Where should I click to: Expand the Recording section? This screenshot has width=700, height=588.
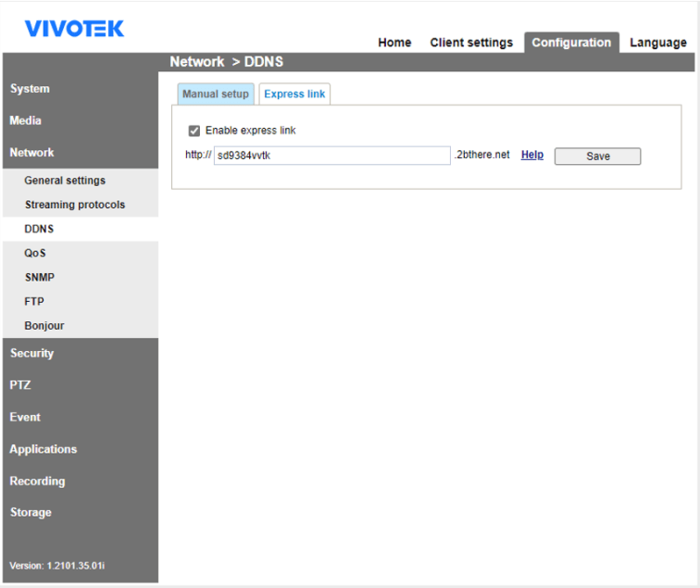[x=37, y=481]
